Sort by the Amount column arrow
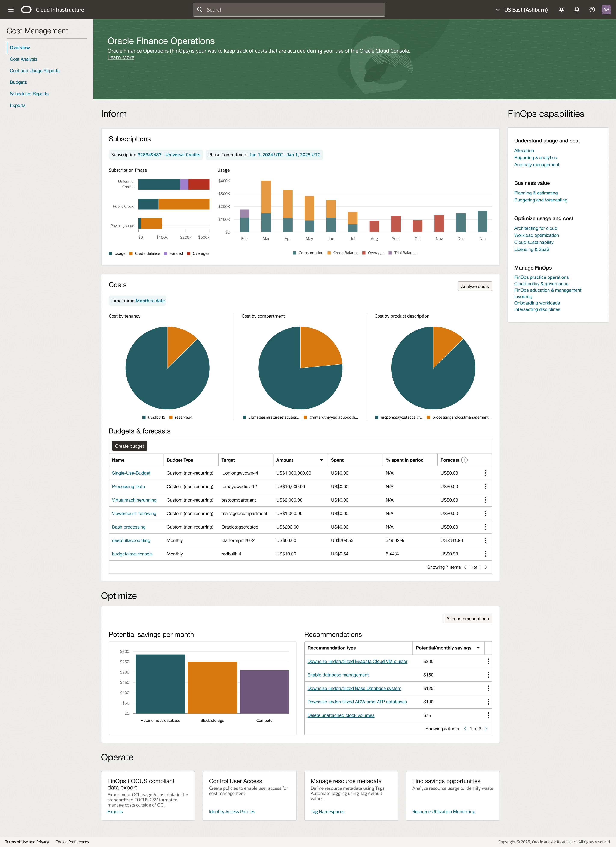Viewport: 616px width, 847px height. tap(321, 460)
